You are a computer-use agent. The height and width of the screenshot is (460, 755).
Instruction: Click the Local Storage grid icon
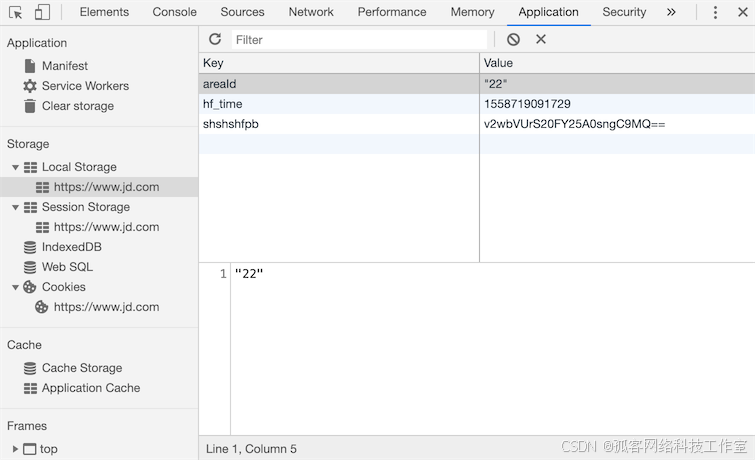(x=30, y=167)
